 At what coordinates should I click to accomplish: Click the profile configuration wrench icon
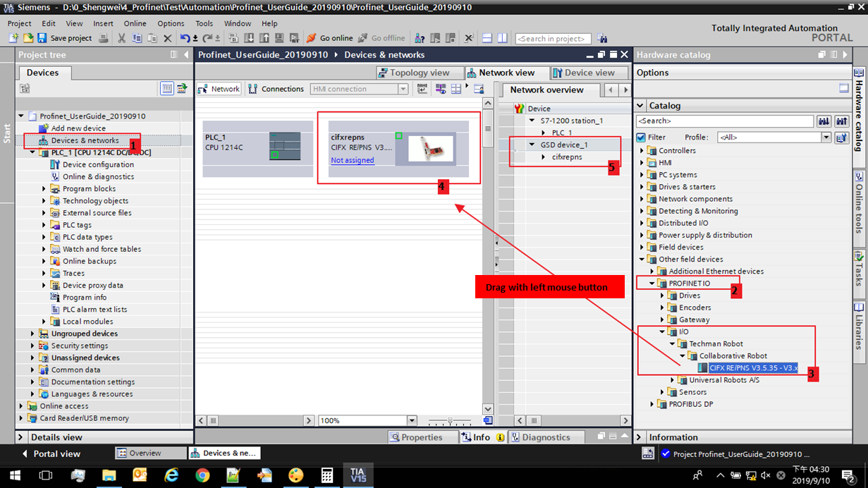(841, 138)
